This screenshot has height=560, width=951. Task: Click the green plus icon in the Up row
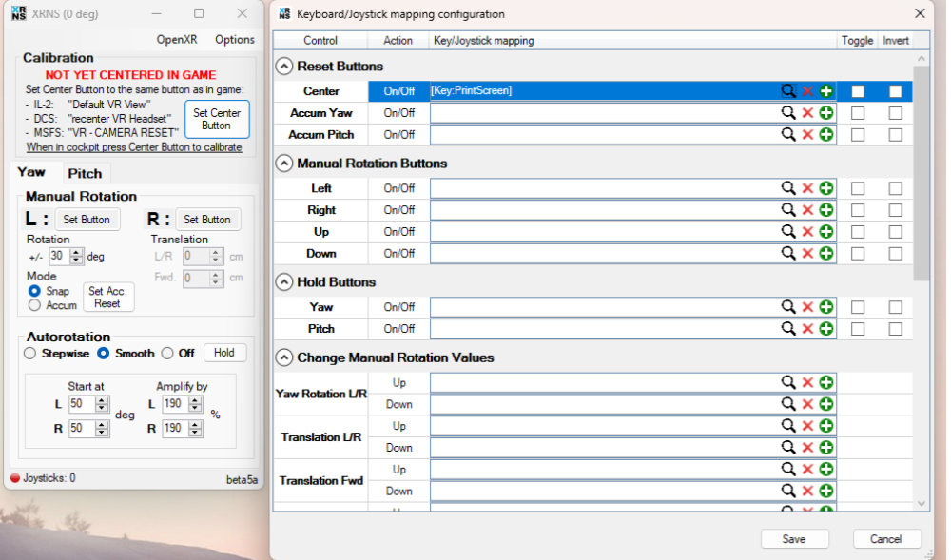pos(825,232)
